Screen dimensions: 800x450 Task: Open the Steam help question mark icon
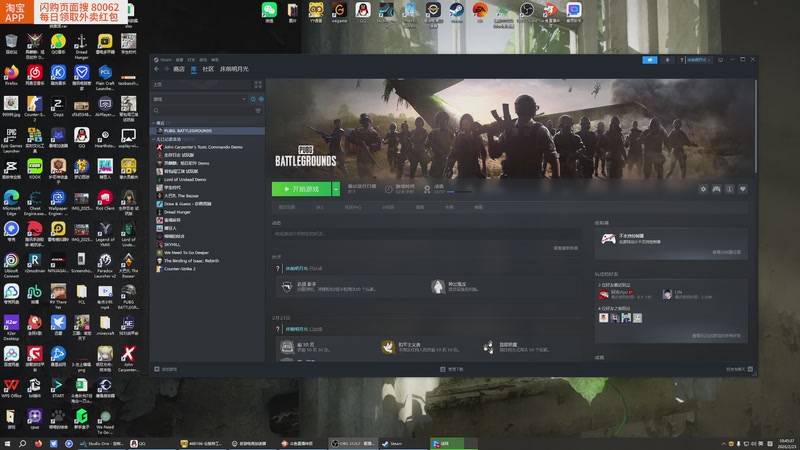click(x=681, y=60)
